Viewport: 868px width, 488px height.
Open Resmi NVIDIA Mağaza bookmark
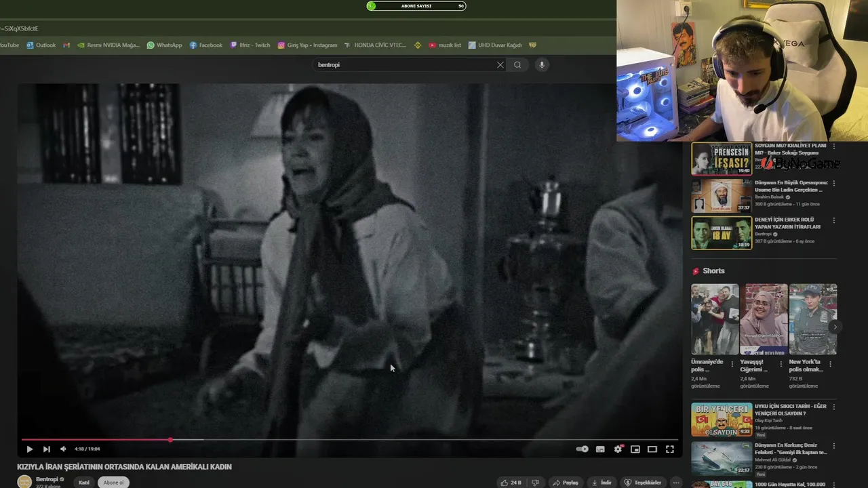(x=108, y=45)
